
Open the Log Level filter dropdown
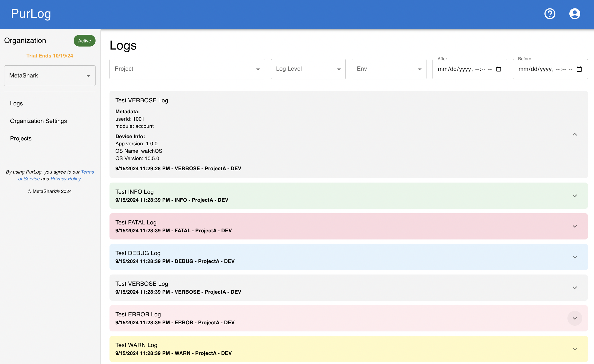click(x=308, y=69)
